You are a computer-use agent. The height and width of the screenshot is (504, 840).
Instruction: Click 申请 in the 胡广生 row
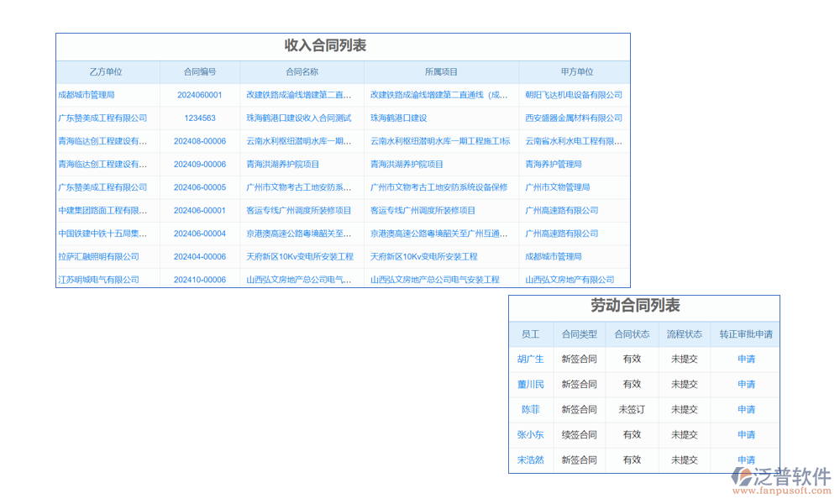tap(746, 360)
